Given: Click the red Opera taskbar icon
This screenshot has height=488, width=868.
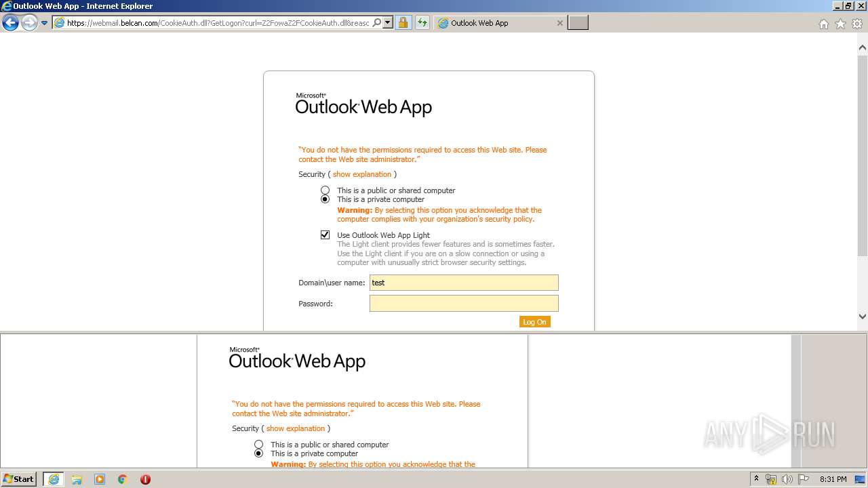Looking at the screenshot, I should tap(145, 479).
